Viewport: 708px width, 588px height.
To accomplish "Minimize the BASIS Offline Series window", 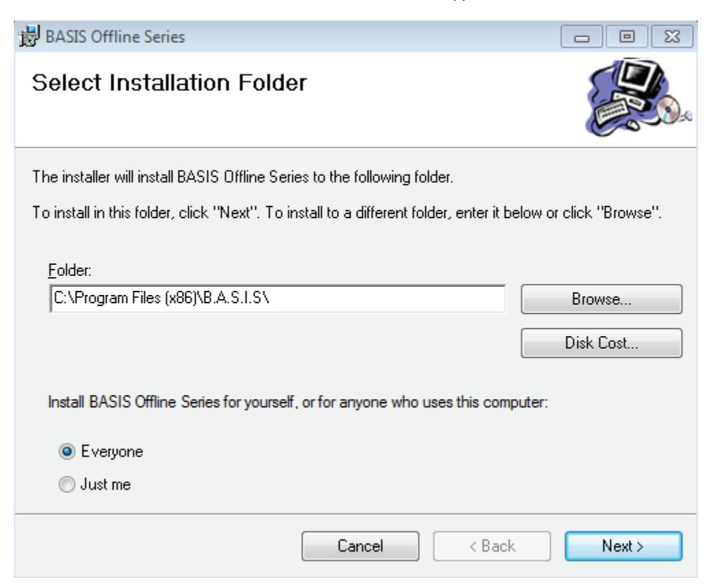I will click(581, 37).
